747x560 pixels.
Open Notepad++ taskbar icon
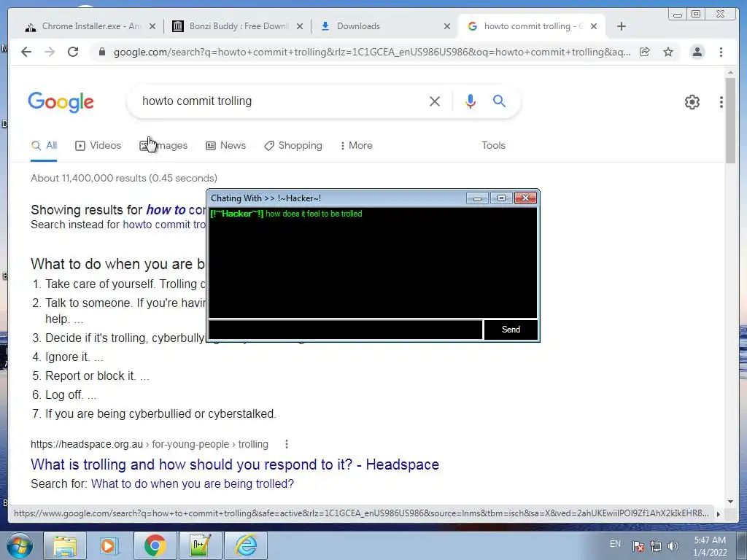200,545
